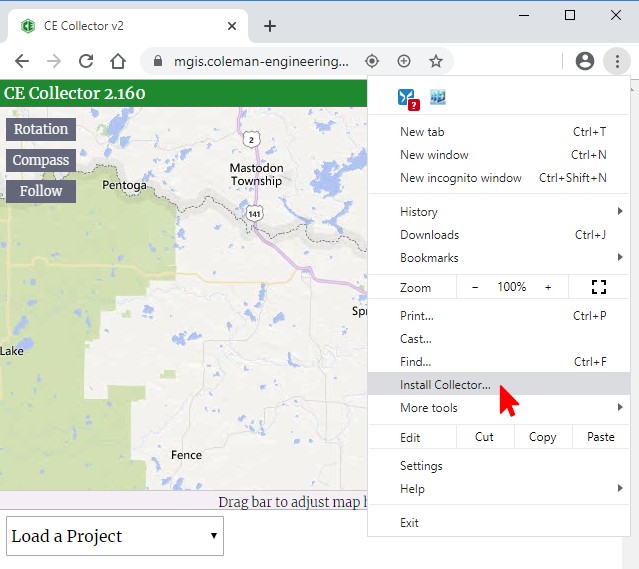Select Install Collector from menu

(x=446, y=385)
